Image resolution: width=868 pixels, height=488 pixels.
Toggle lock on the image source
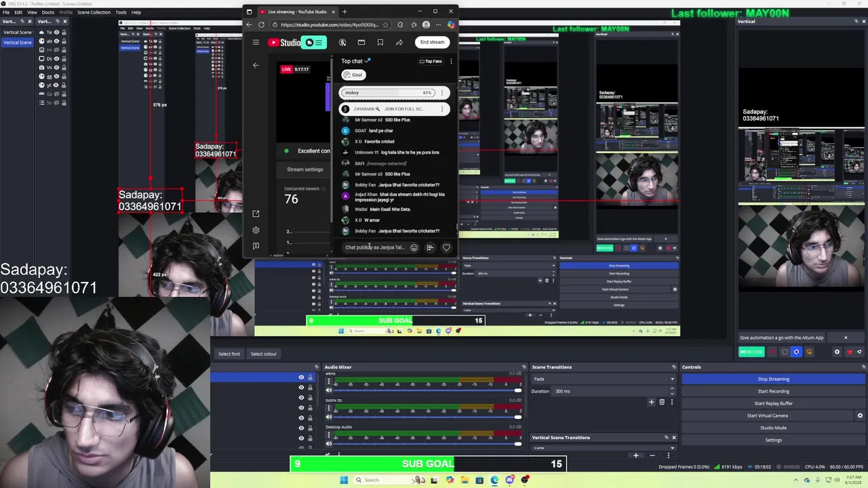coord(64,50)
